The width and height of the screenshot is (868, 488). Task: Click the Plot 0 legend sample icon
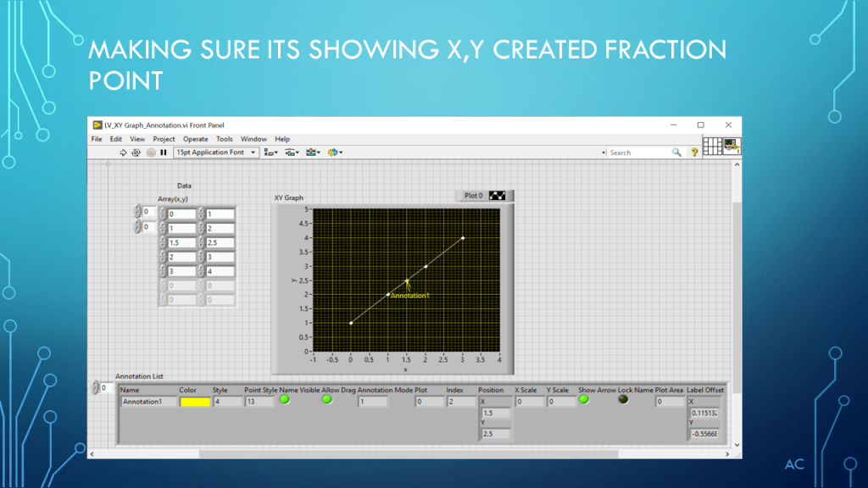pos(498,196)
